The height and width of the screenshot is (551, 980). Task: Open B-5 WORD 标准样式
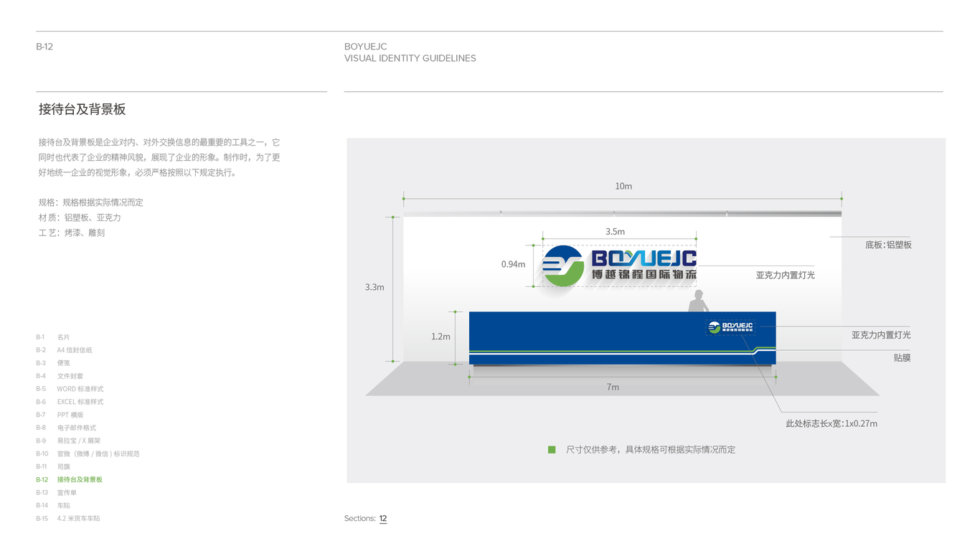[70, 389]
